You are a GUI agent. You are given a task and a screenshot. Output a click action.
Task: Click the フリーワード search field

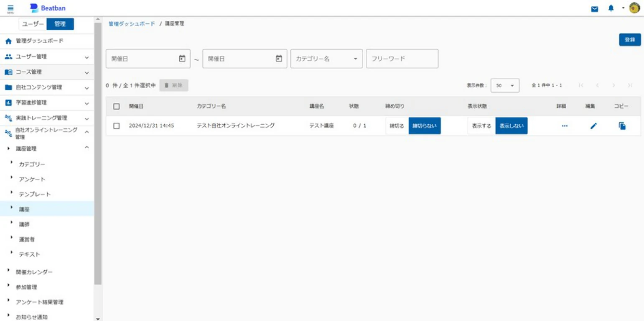coord(402,59)
